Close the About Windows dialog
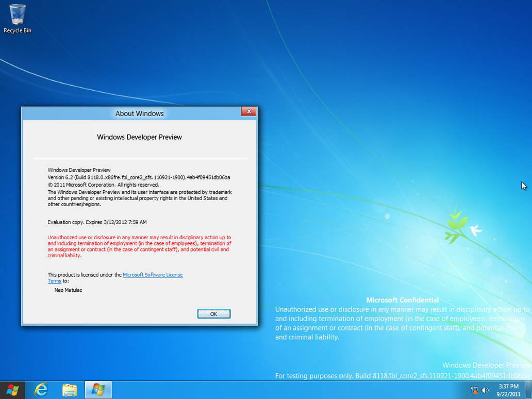The image size is (532, 399). point(248,111)
